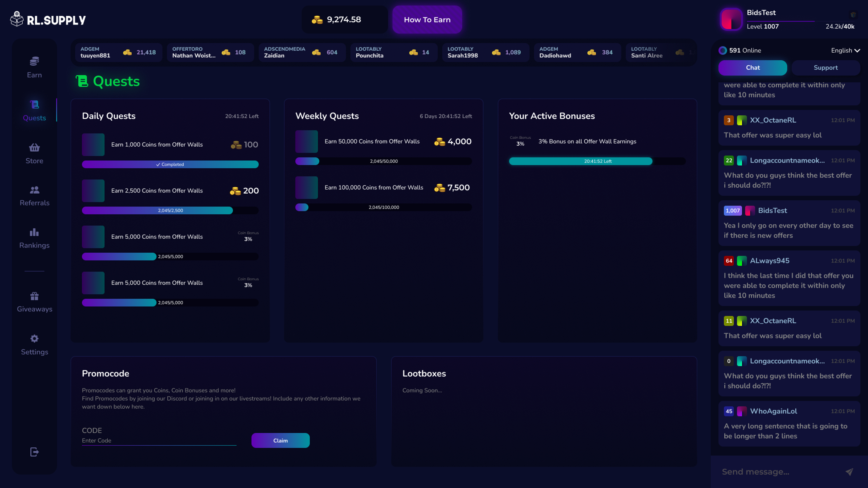The image size is (868, 488).
Task: Open the Store basket icon
Action: tap(34, 148)
